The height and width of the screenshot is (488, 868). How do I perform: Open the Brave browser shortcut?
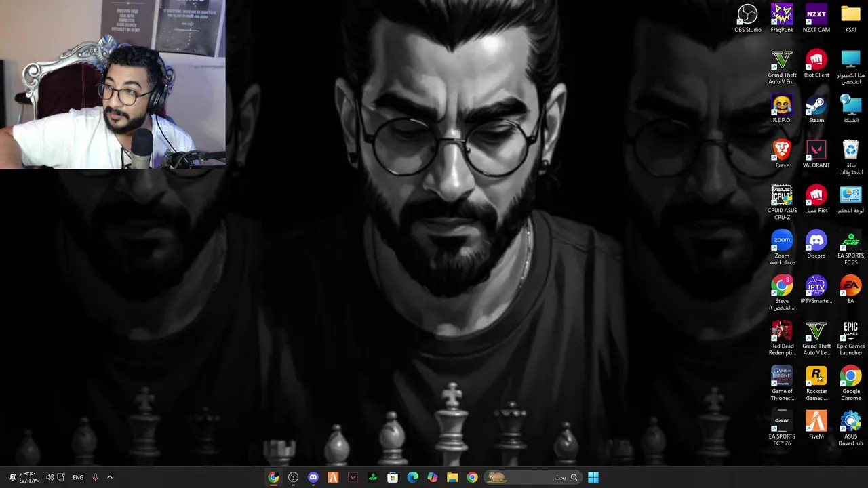pyautogui.click(x=782, y=155)
